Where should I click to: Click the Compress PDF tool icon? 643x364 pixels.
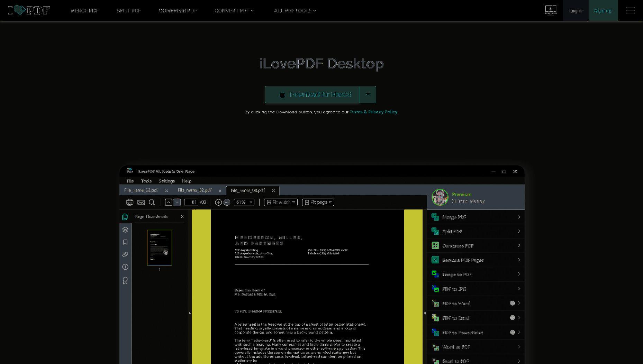[x=435, y=245]
